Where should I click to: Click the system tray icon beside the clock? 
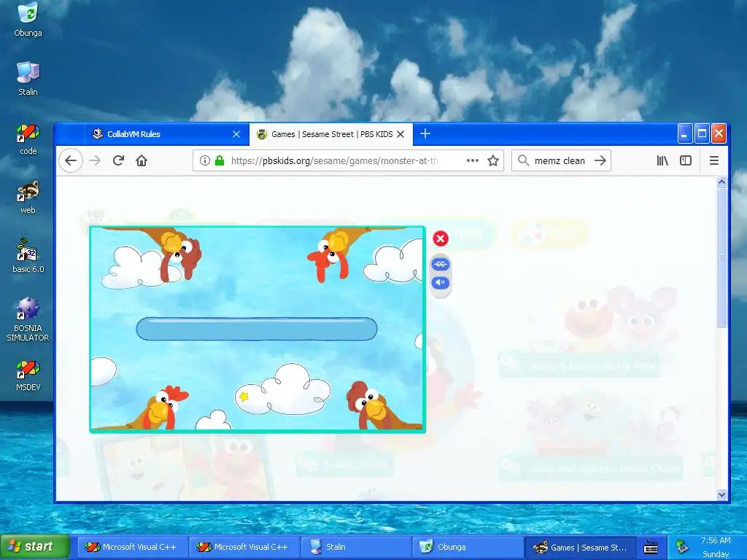[x=682, y=547]
